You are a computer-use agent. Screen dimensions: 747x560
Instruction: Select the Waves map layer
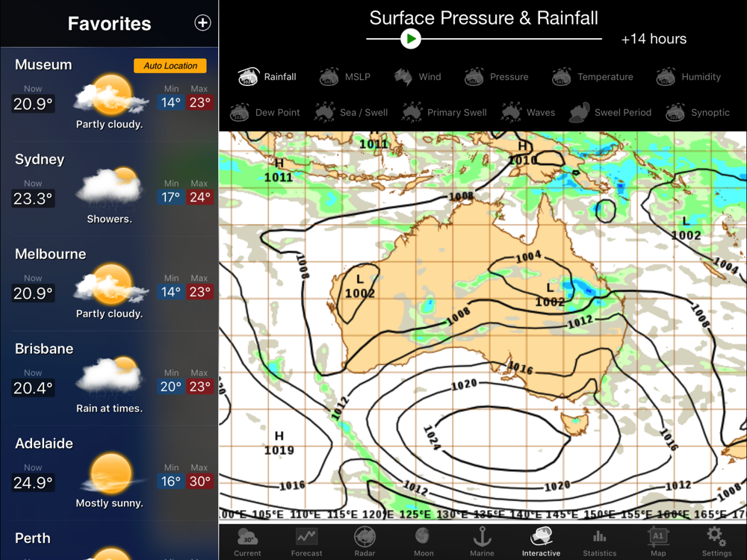[x=528, y=113]
